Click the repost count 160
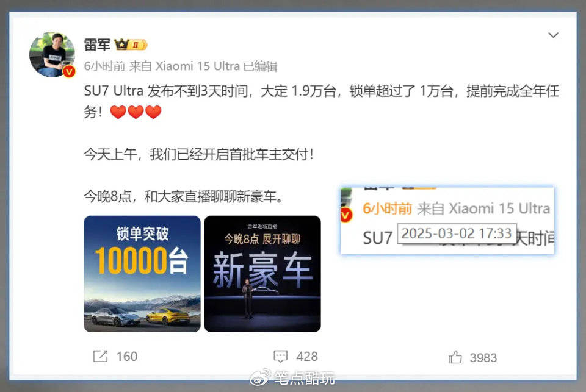This screenshot has height=392, width=586. click(x=127, y=357)
